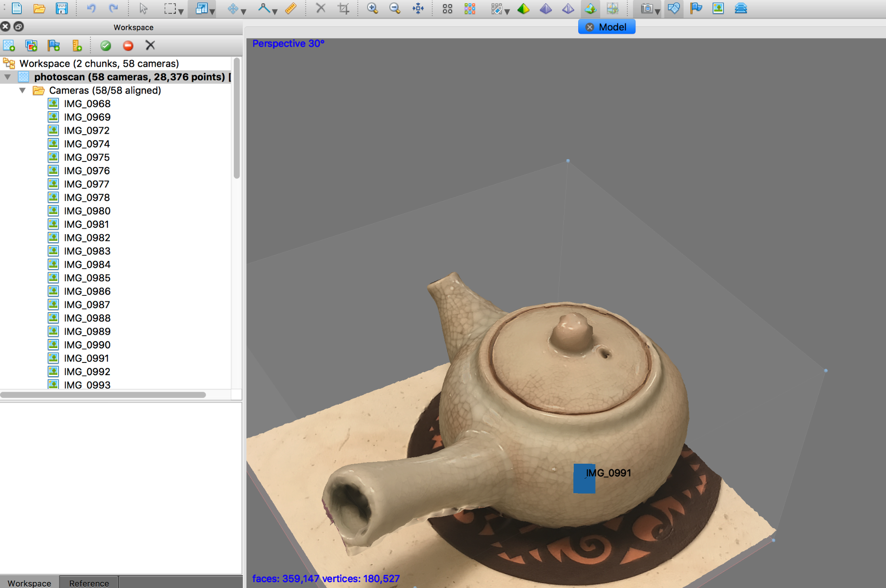Viewport: 886px width, 588px height.
Task: Crop the selection using the crop tool
Action: pos(344,8)
